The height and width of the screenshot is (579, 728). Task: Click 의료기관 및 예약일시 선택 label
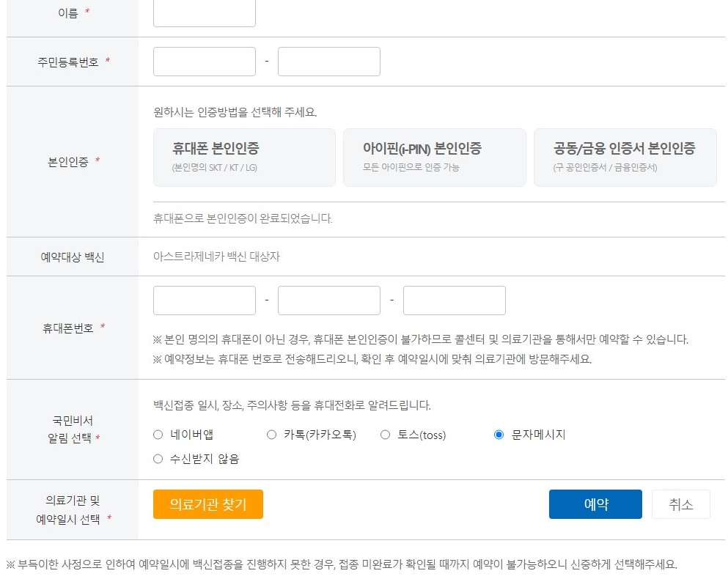point(73,510)
